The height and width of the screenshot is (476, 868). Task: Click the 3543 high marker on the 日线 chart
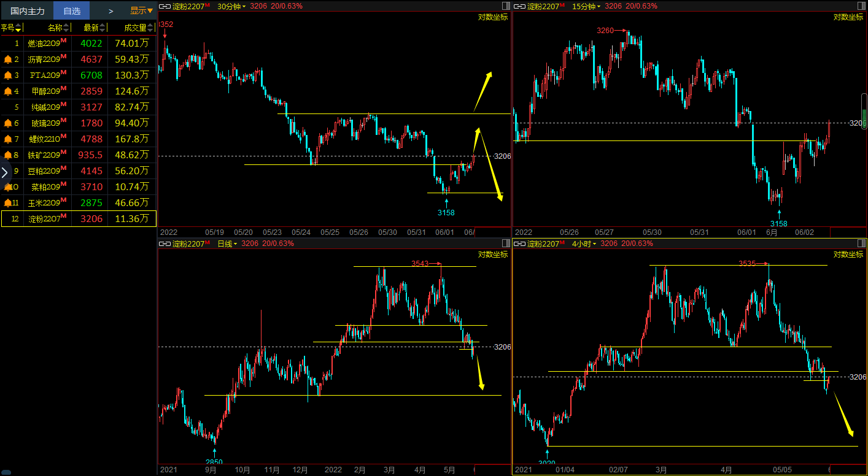[420, 264]
